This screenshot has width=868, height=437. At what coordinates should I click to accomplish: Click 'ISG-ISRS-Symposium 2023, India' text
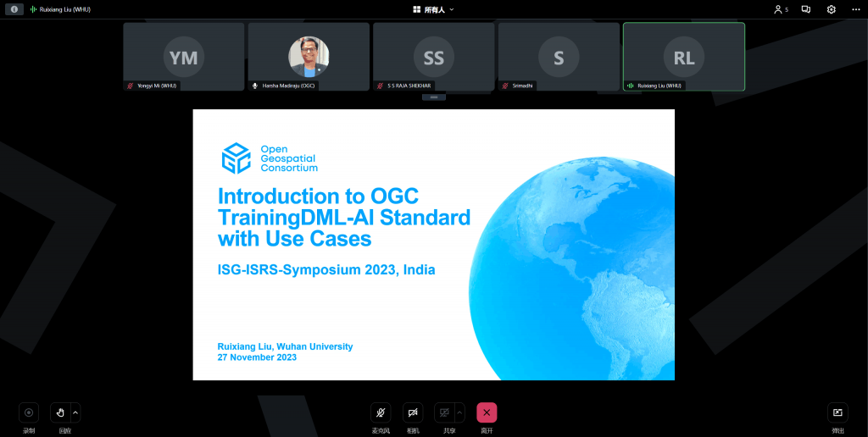coord(326,270)
